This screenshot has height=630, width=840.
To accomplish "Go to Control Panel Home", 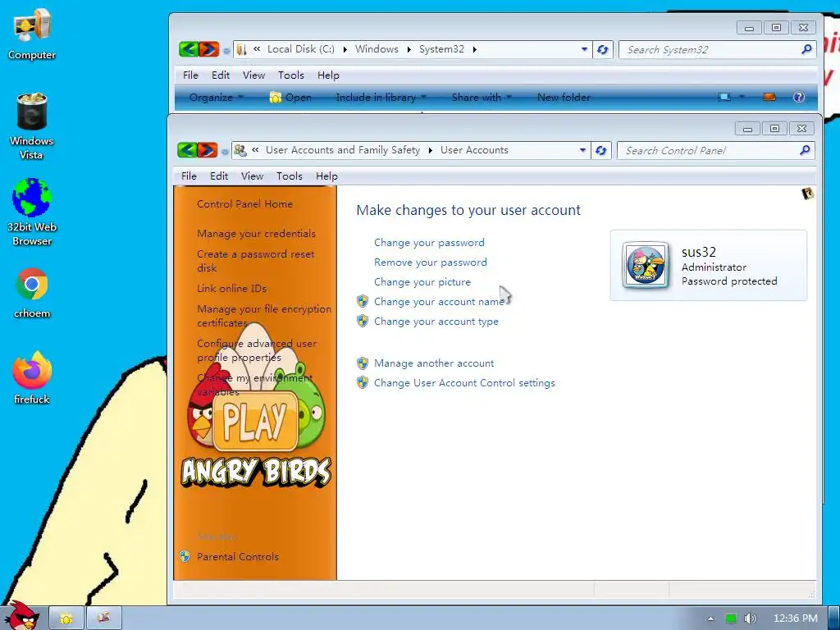I will coord(244,204).
